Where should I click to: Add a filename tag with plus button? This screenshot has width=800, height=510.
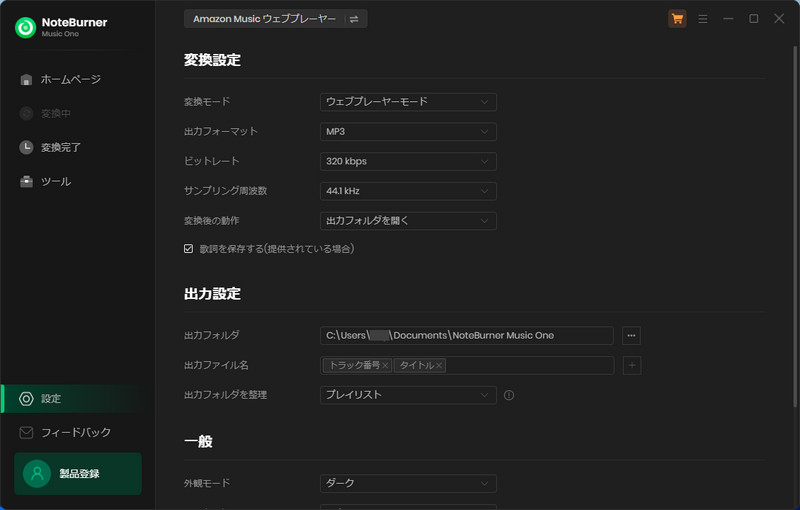pos(632,365)
